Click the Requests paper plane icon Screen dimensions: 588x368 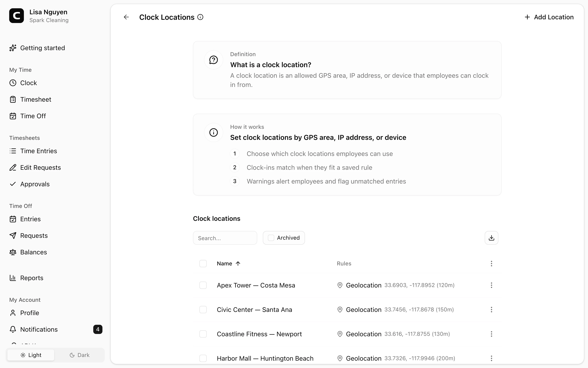(13, 236)
